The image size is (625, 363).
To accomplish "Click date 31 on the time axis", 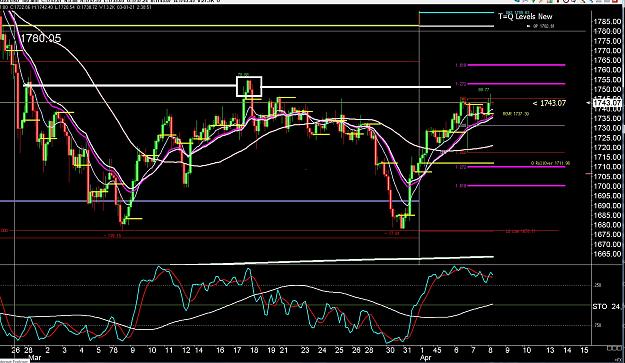I will (407, 350).
